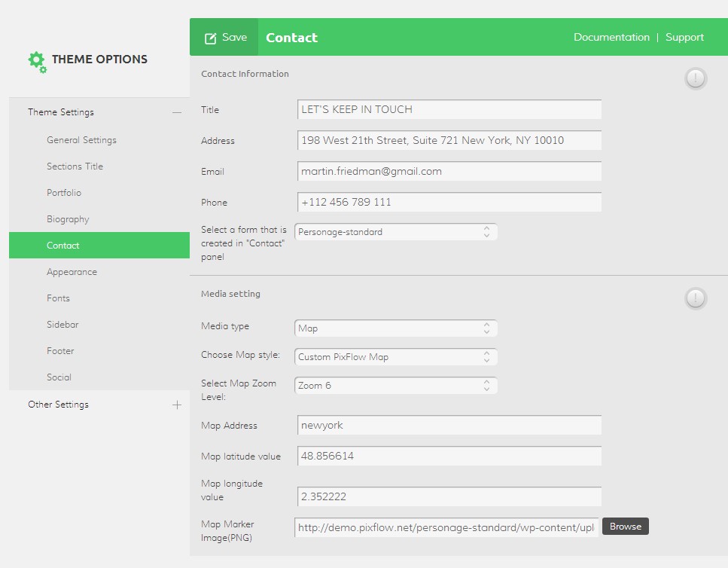Open the Select Map Zoom Level dropdown

click(396, 386)
